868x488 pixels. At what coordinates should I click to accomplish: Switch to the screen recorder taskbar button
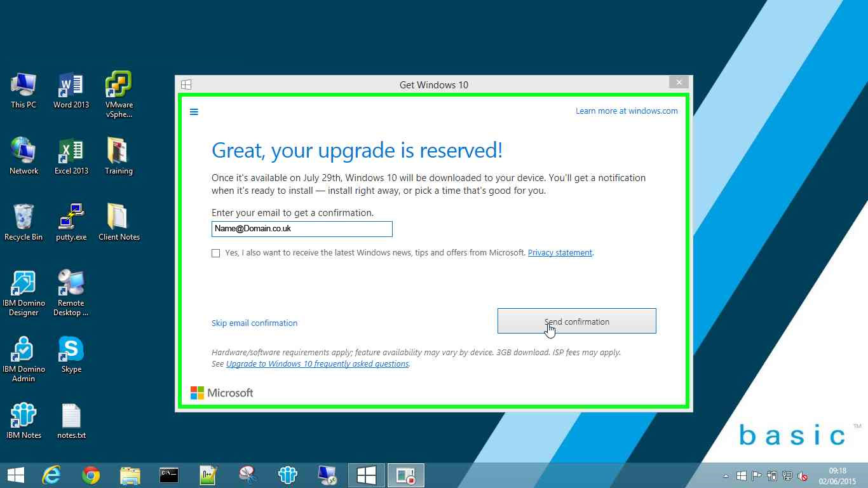[x=405, y=475]
